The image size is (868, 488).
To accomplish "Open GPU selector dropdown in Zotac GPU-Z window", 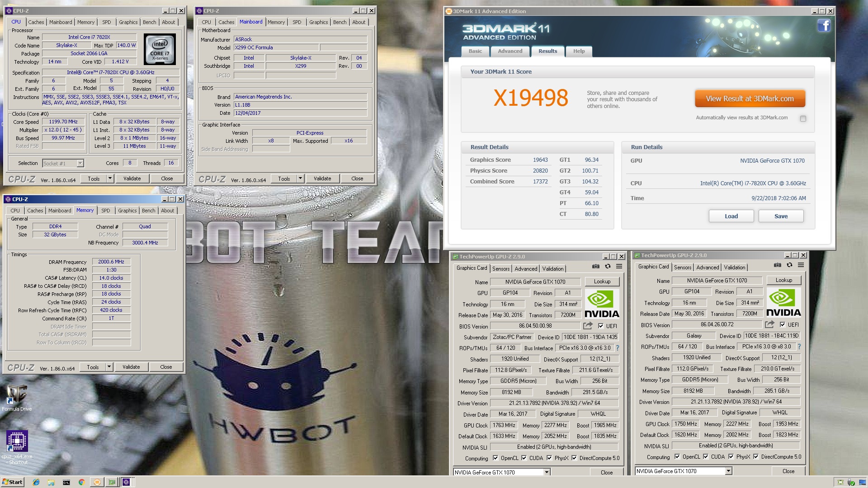I will (x=547, y=472).
